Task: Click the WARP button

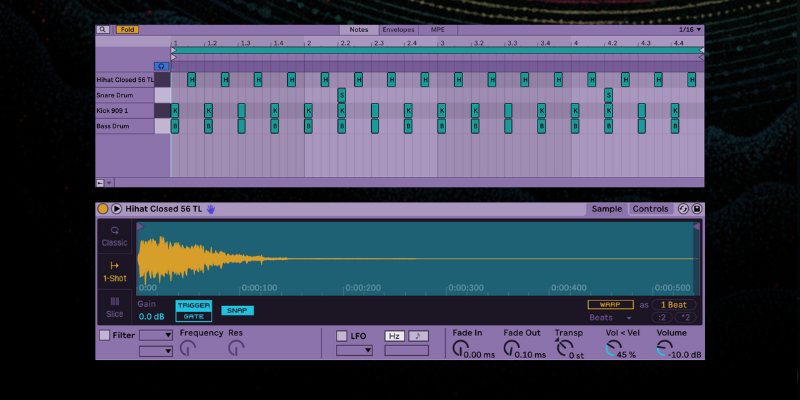Action: 610,304
